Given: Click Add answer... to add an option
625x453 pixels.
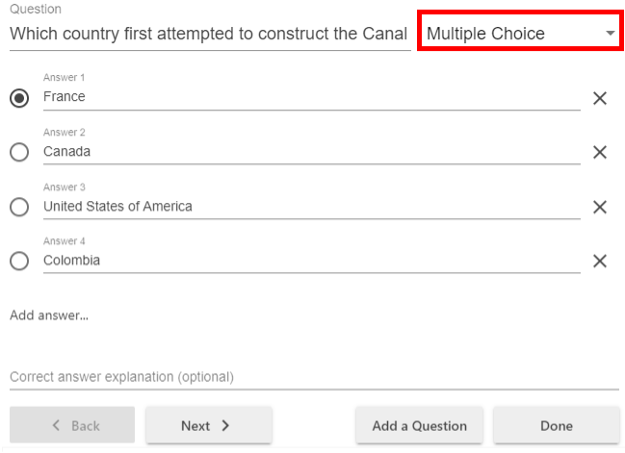Looking at the screenshot, I should [x=49, y=316].
